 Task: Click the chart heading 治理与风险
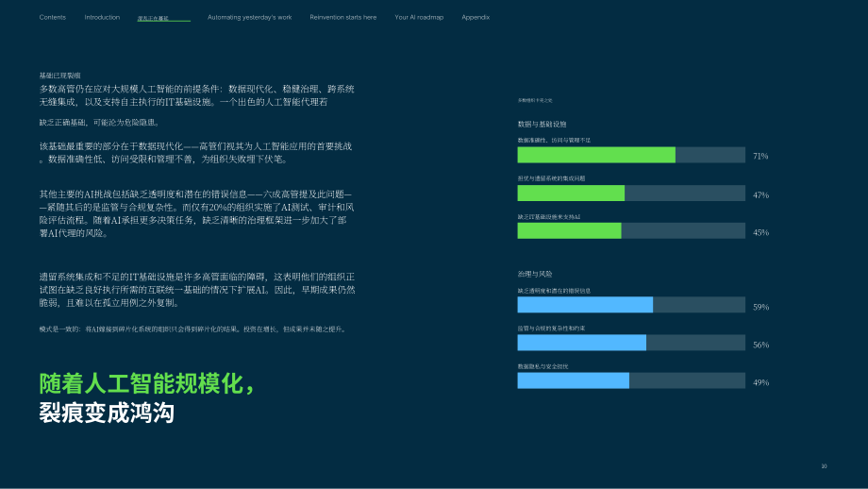click(535, 274)
